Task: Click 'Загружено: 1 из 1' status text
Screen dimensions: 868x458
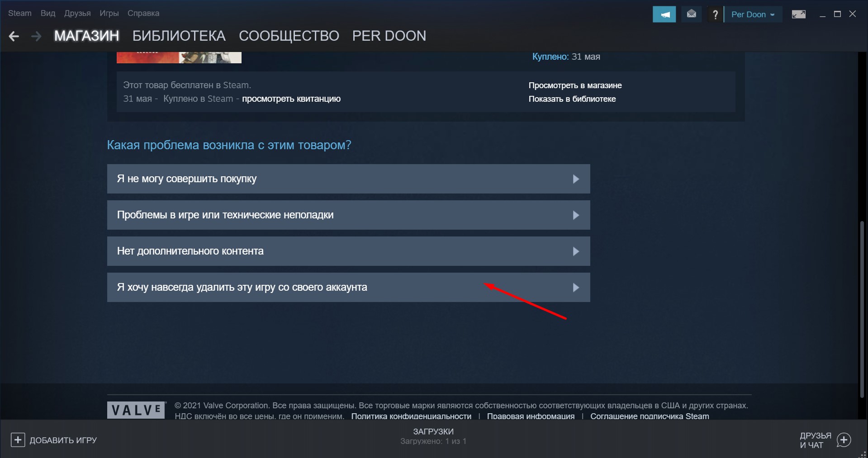Action: pyautogui.click(x=433, y=441)
